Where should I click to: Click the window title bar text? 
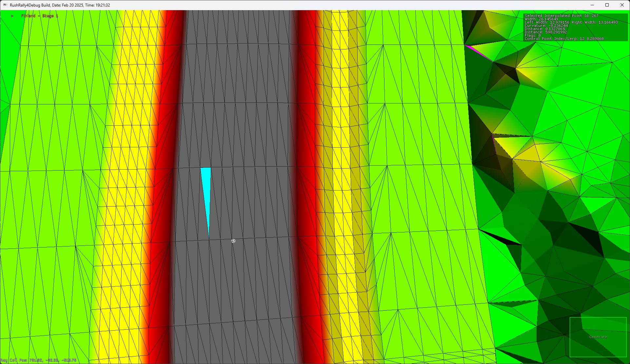tap(60, 5)
